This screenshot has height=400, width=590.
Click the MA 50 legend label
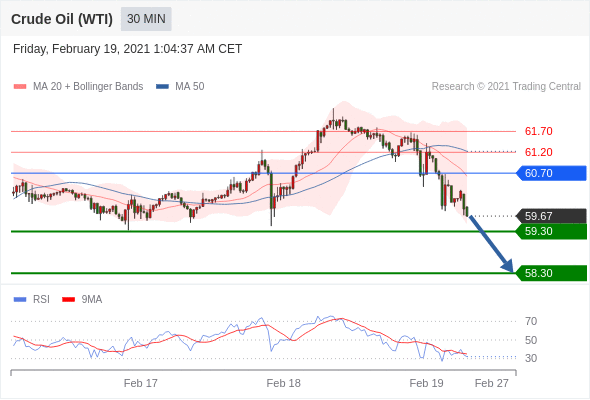point(190,87)
